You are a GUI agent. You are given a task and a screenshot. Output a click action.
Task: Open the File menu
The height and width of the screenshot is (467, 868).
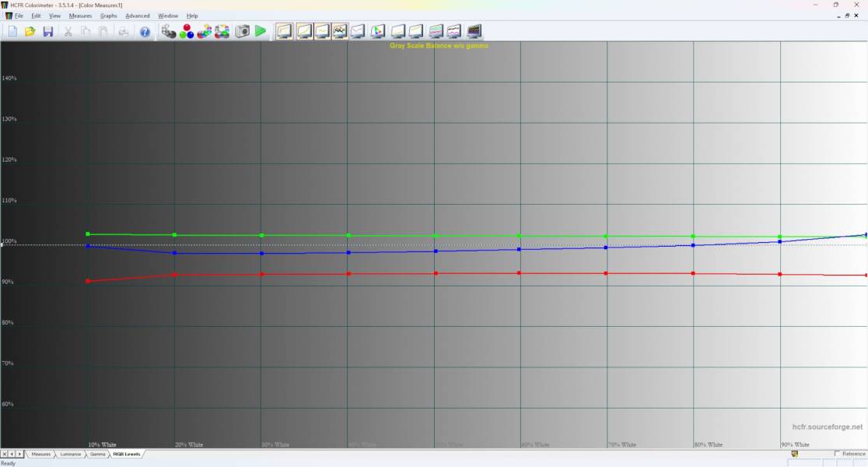[18, 16]
